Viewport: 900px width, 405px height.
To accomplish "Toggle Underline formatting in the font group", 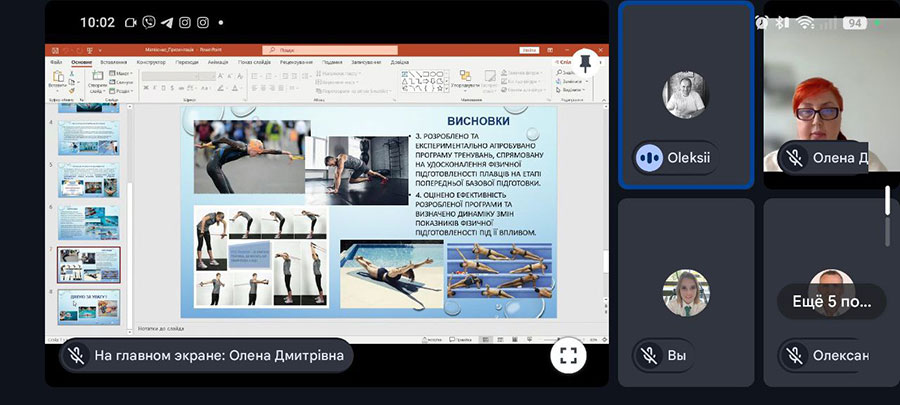I will click(x=163, y=88).
